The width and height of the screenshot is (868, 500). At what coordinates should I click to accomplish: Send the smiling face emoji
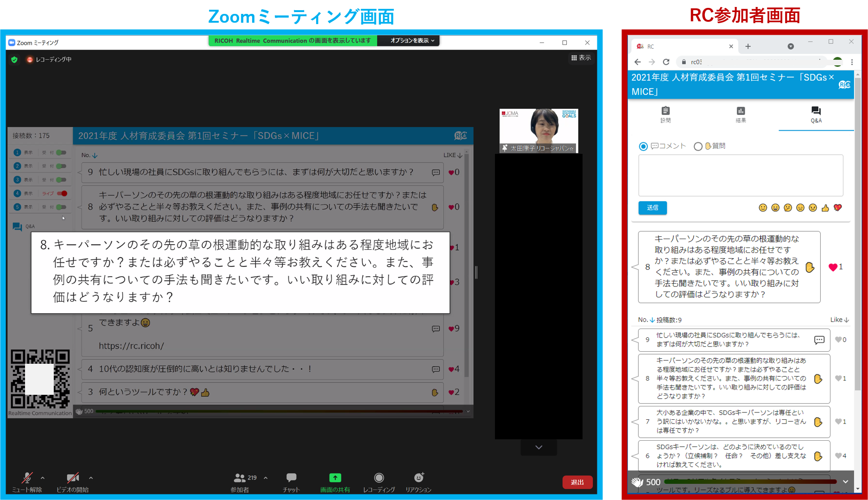(x=763, y=208)
